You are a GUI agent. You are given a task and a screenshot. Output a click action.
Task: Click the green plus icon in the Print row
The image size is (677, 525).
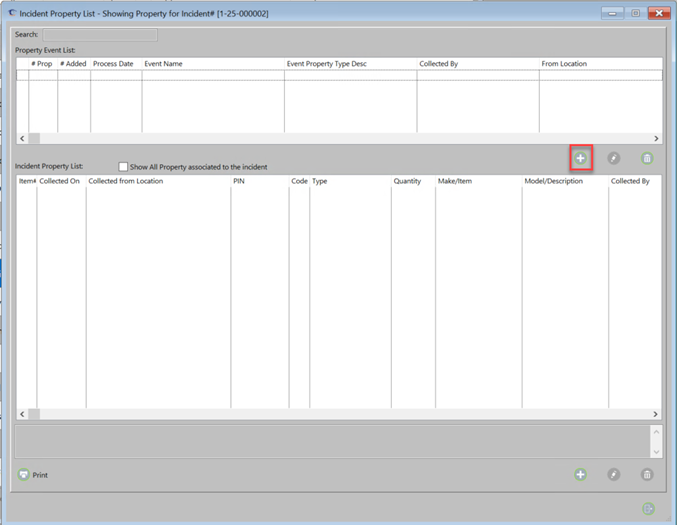tap(580, 475)
